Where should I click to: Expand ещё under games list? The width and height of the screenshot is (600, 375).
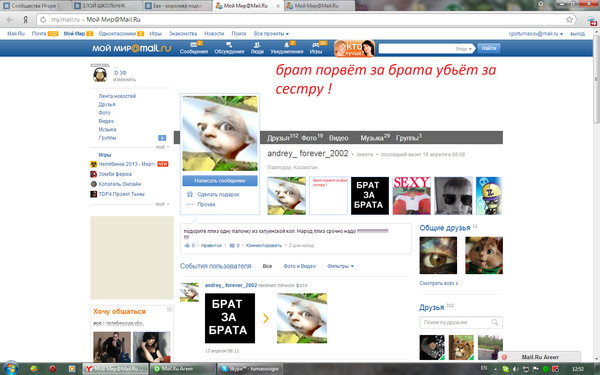[x=162, y=204]
